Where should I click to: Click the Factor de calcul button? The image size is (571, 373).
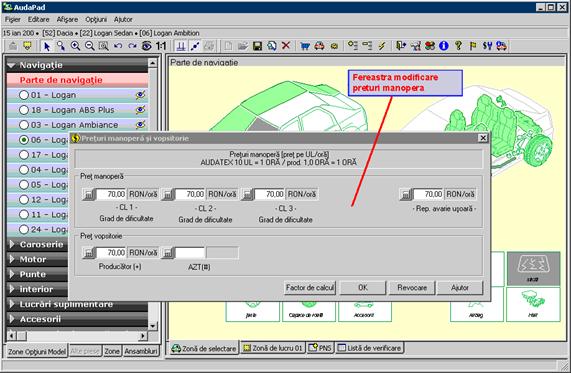pos(310,288)
